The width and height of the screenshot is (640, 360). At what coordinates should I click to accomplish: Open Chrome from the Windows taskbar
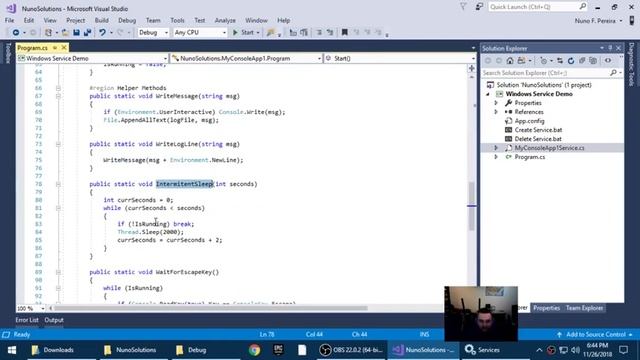point(254,350)
